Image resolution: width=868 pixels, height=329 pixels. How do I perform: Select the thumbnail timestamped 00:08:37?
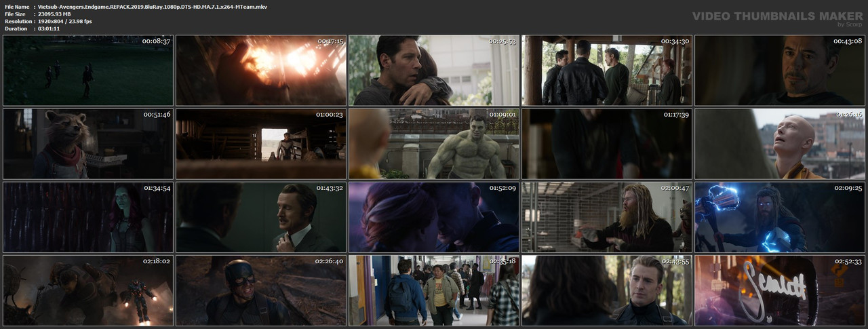click(88, 71)
